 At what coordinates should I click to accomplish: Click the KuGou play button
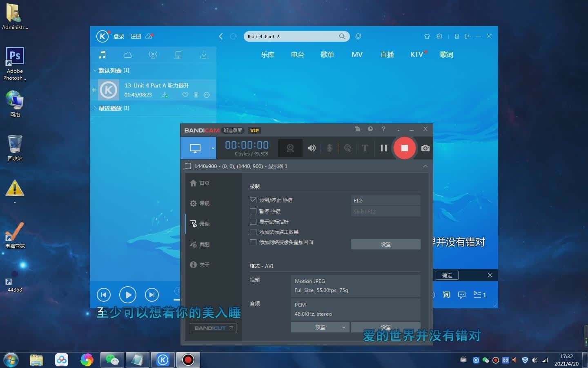point(128,294)
